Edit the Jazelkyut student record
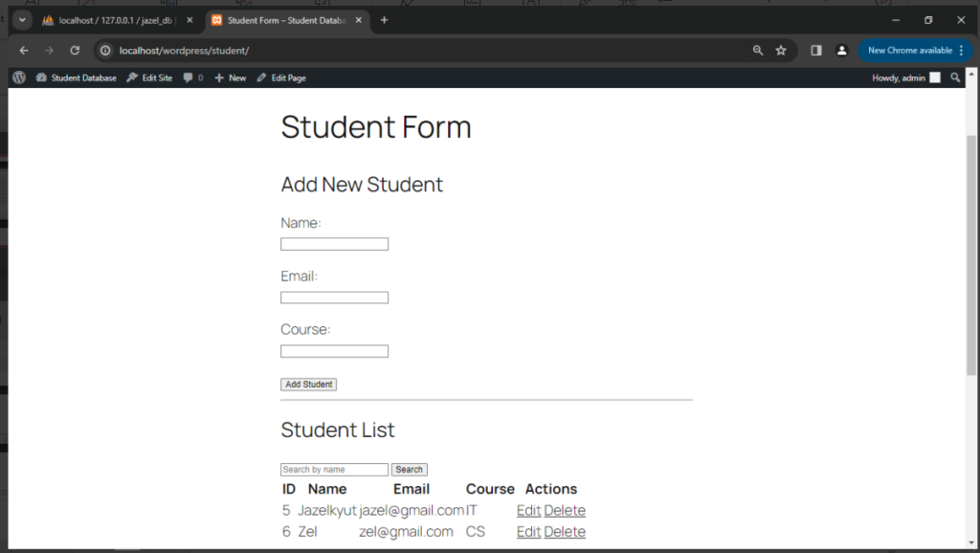Viewport: 980px width, 553px height. [x=528, y=511]
